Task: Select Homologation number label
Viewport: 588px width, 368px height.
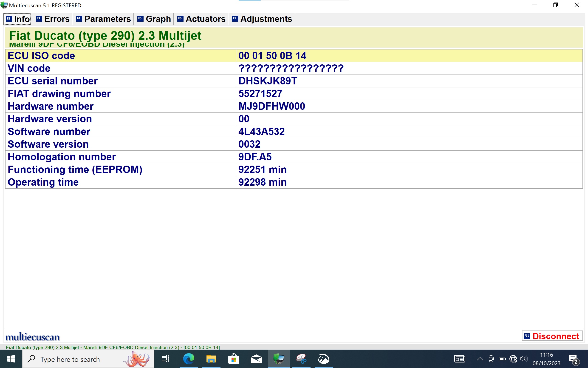Action: [x=62, y=157]
